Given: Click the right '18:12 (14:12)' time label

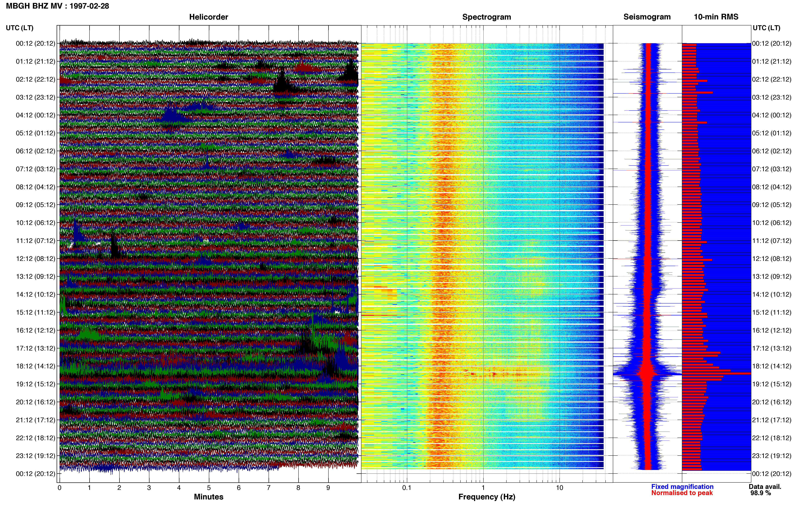Looking at the screenshot, I should point(772,366).
